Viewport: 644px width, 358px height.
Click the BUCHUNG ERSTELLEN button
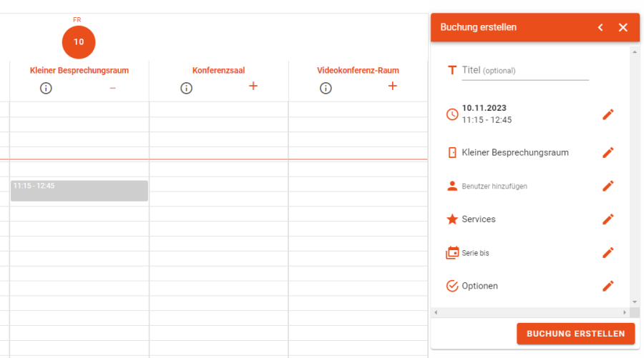click(575, 334)
